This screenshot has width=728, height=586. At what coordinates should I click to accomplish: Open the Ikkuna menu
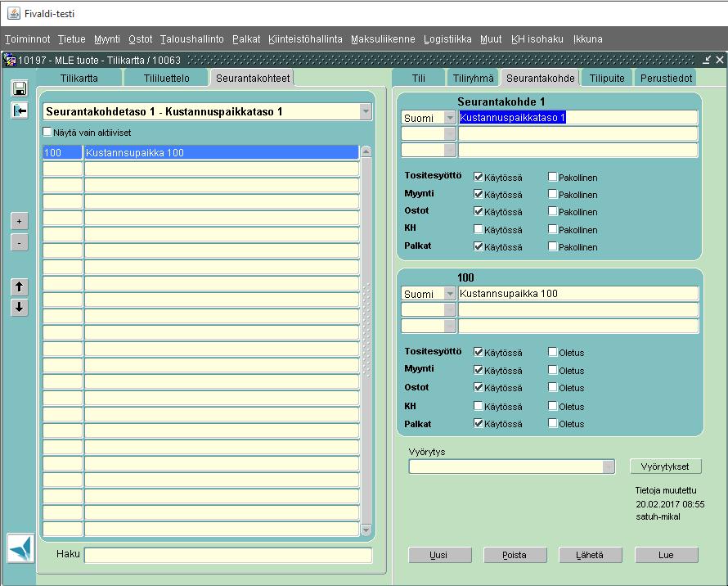[x=587, y=39]
